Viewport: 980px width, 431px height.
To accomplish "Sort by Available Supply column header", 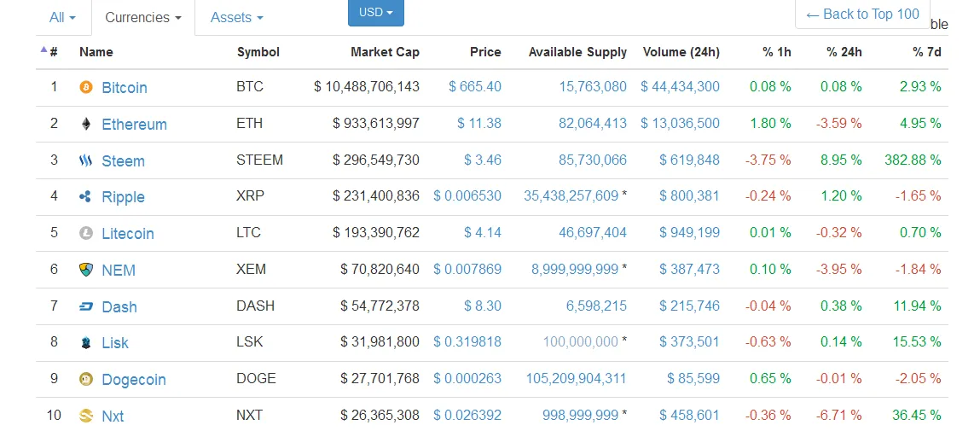I will click(577, 52).
